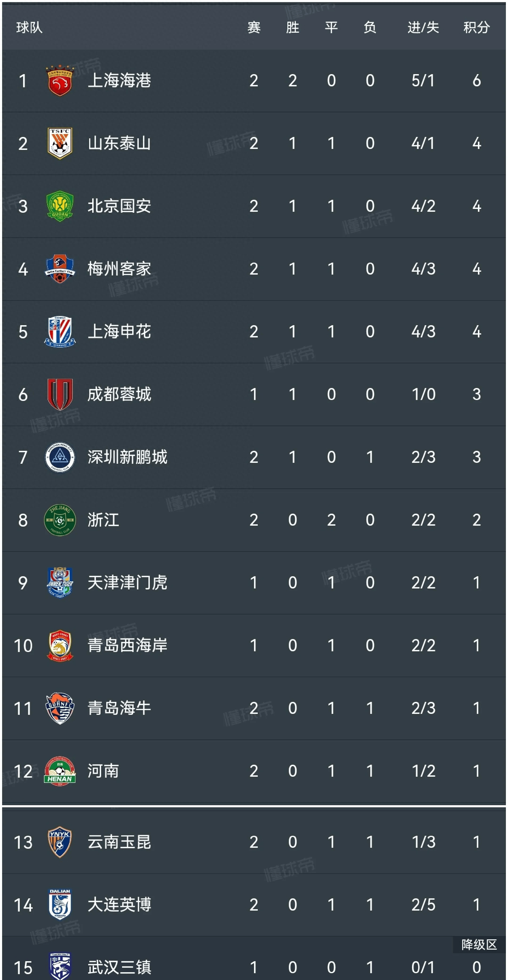Click the Shandong Taishan (山东泰山) TSFC crest
Image resolution: width=508 pixels, height=980 pixels.
click(x=60, y=143)
